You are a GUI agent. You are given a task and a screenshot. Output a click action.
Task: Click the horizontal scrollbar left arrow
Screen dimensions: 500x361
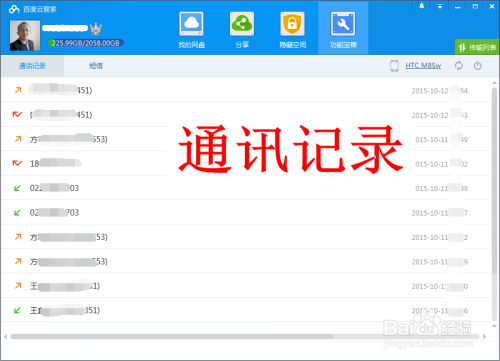[x=6, y=337]
